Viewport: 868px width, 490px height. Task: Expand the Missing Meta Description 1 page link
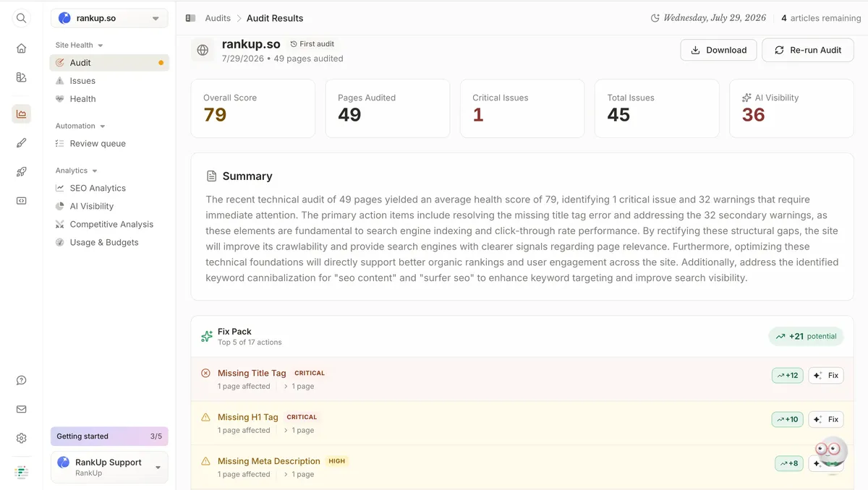[x=299, y=474]
